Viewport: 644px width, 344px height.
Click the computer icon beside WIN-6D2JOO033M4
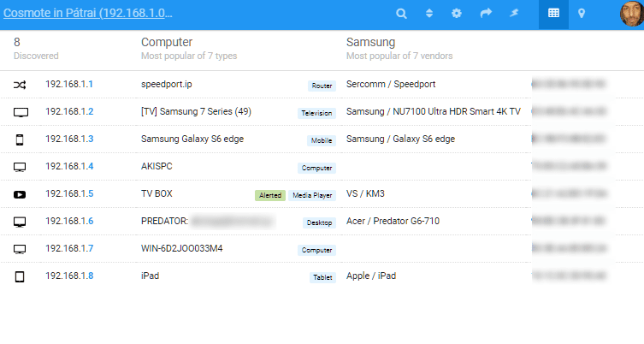pyautogui.click(x=20, y=249)
